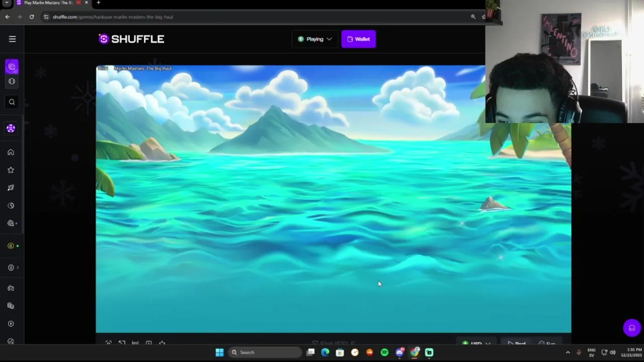Go back with the browser back arrow
This screenshot has width=644, height=362.
(x=8, y=17)
